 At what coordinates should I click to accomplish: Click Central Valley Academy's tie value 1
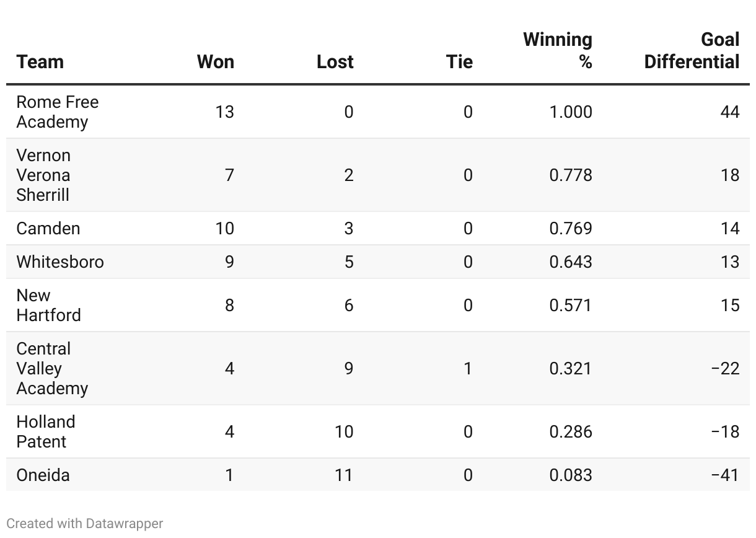coord(467,368)
